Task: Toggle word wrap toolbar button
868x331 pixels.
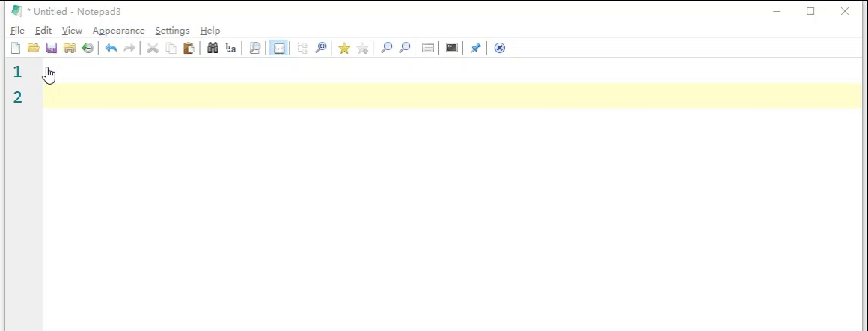Action: coord(278,48)
